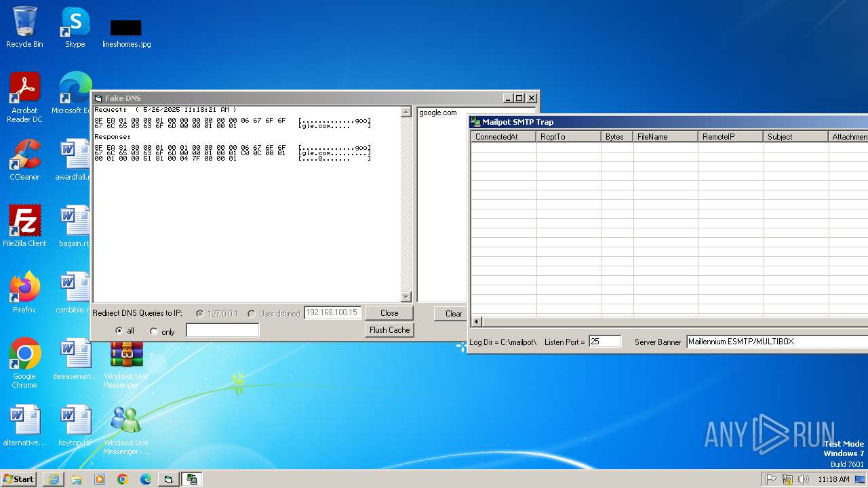Open the Windows Live Messenger WinRAR archive icon
Image resolution: width=868 pixels, height=488 pixels.
[126, 365]
